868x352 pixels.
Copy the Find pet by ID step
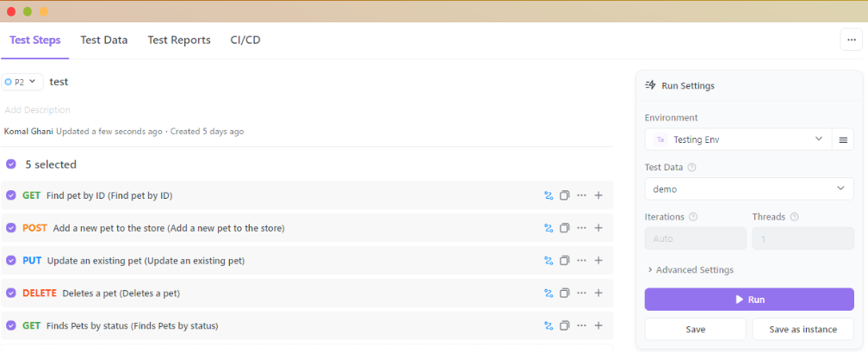(565, 195)
